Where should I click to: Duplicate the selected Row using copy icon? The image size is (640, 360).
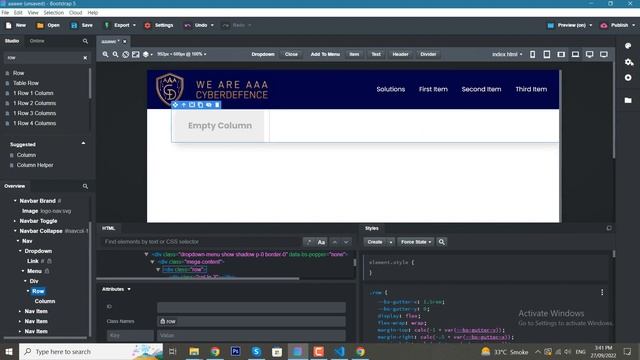pyautogui.click(x=200, y=105)
